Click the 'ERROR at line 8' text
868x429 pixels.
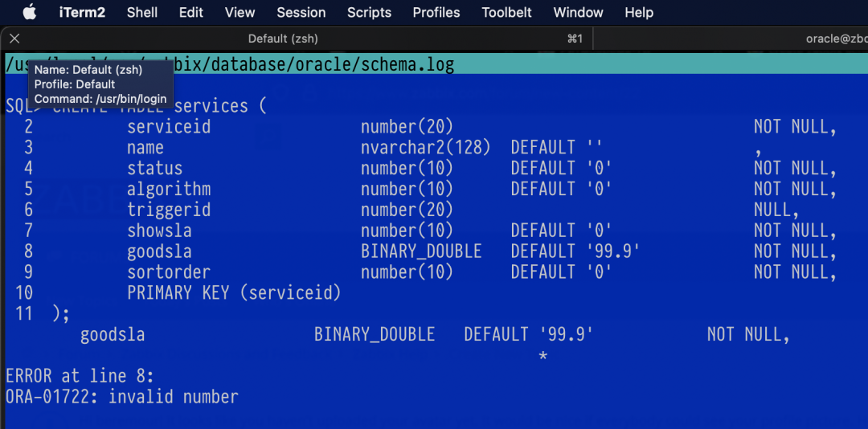click(x=80, y=376)
